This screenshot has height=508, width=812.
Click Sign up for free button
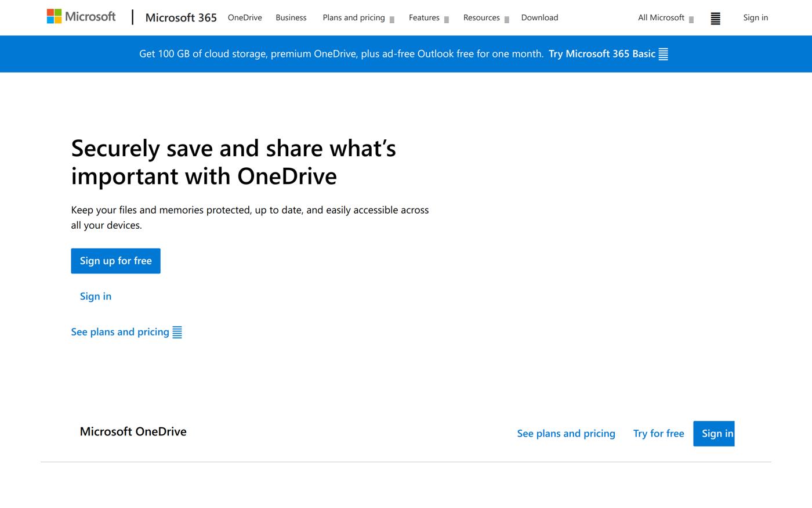115,261
